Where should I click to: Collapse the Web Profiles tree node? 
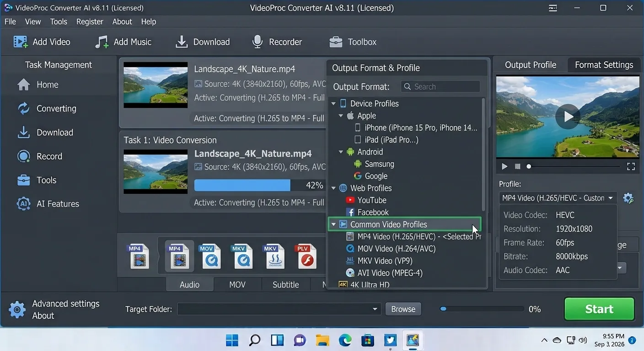click(333, 188)
